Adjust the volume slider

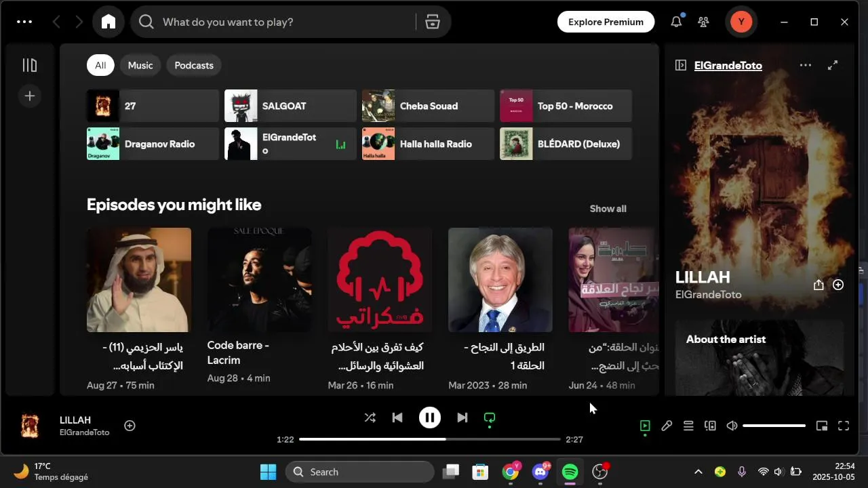774,426
